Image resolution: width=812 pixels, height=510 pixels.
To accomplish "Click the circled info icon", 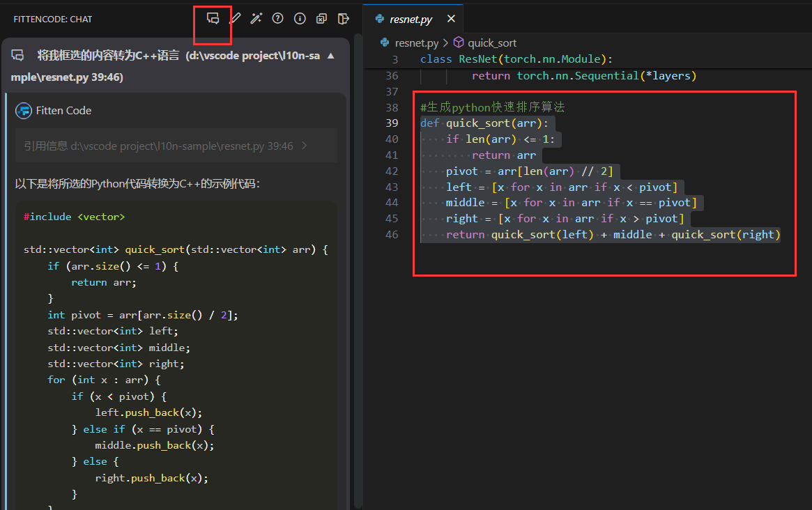I will pyautogui.click(x=300, y=19).
